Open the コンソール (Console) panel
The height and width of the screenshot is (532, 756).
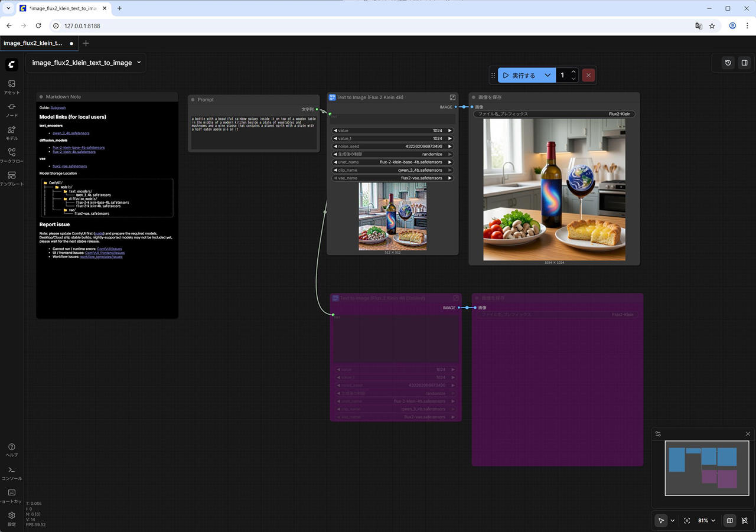tap(11, 473)
